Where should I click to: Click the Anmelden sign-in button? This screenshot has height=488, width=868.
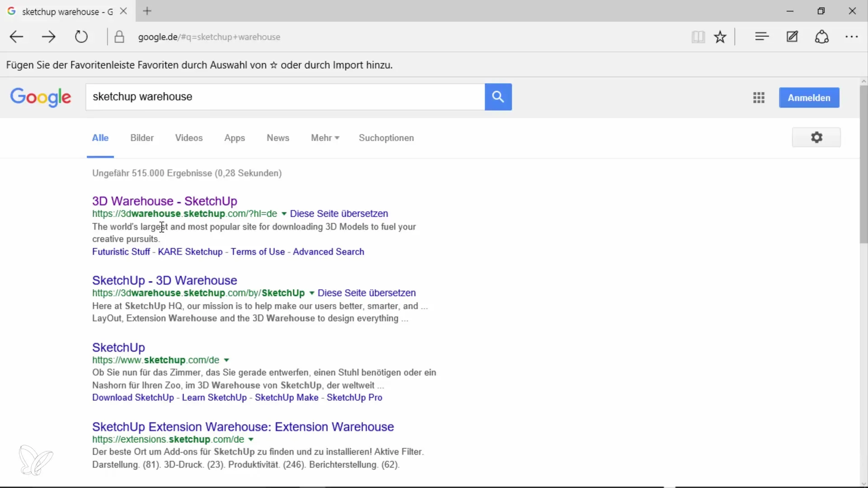[809, 98]
